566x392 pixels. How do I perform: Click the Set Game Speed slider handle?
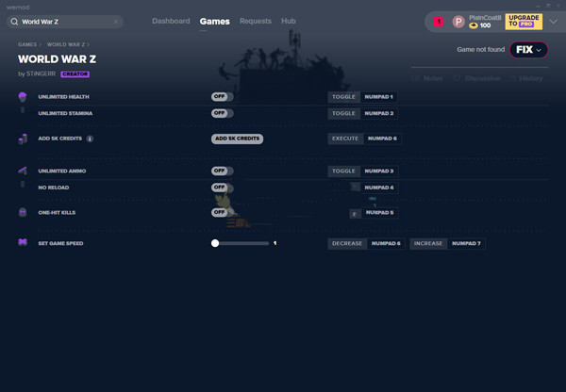tap(215, 243)
